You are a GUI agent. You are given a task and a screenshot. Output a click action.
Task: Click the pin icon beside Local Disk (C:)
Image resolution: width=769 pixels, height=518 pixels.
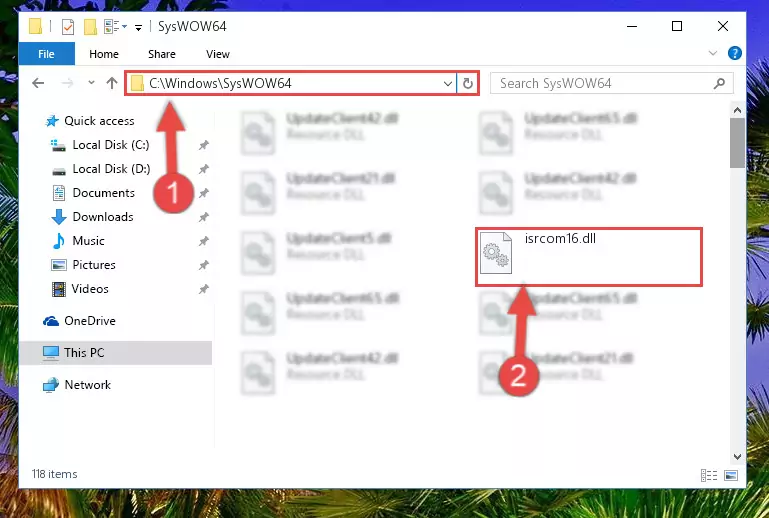[x=204, y=145]
